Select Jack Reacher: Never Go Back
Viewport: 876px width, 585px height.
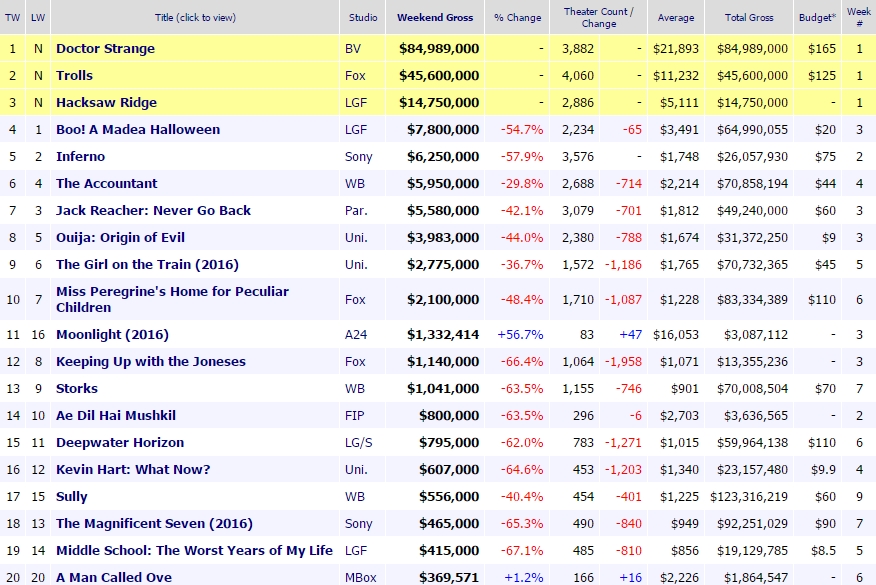click(x=153, y=211)
